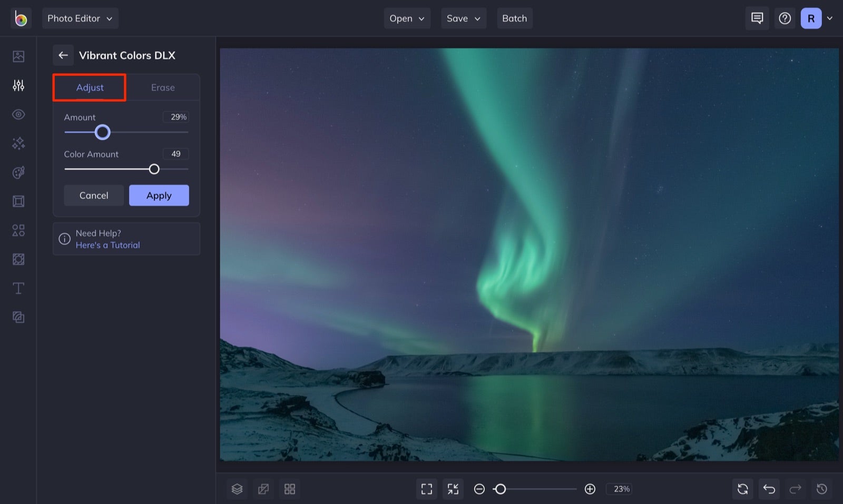Toggle fit-to-screen zoom mode
The width and height of the screenshot is (843, 504).
click(x=453, y=489)
